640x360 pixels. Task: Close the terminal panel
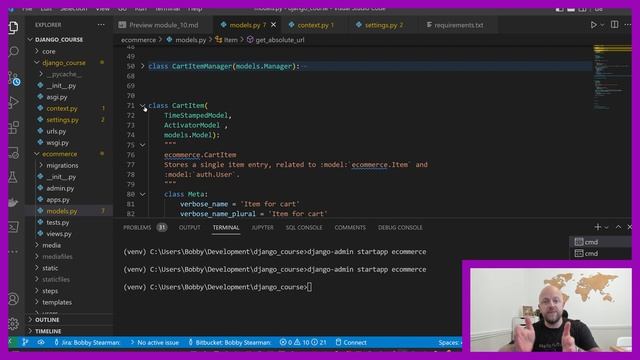point(629,227)
